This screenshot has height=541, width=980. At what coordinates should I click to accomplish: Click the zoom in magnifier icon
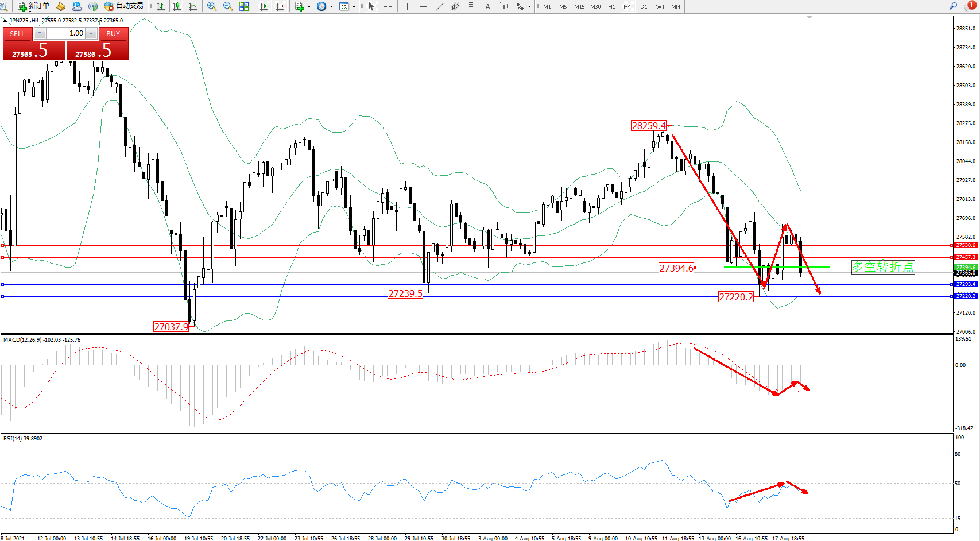click(212, 6)
